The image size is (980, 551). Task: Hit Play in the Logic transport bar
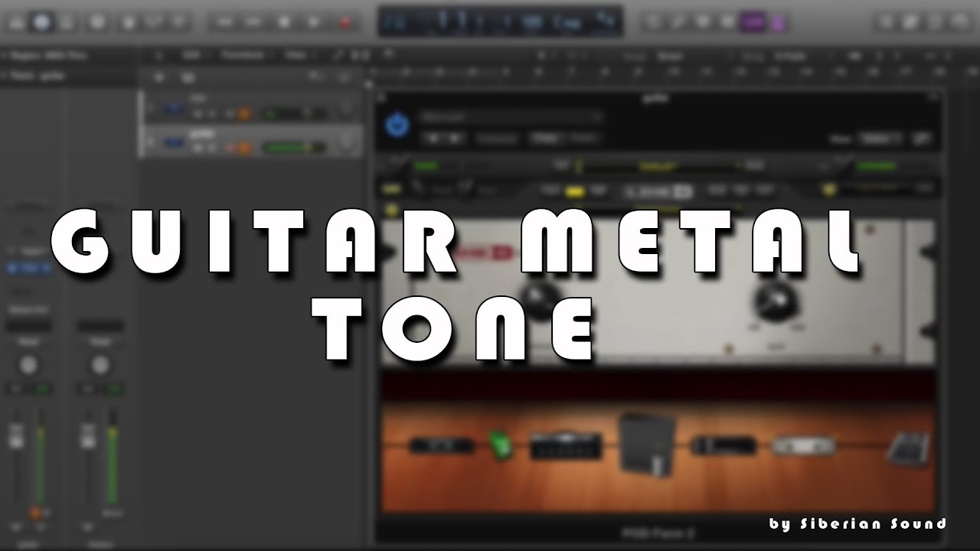pos(313,22)
